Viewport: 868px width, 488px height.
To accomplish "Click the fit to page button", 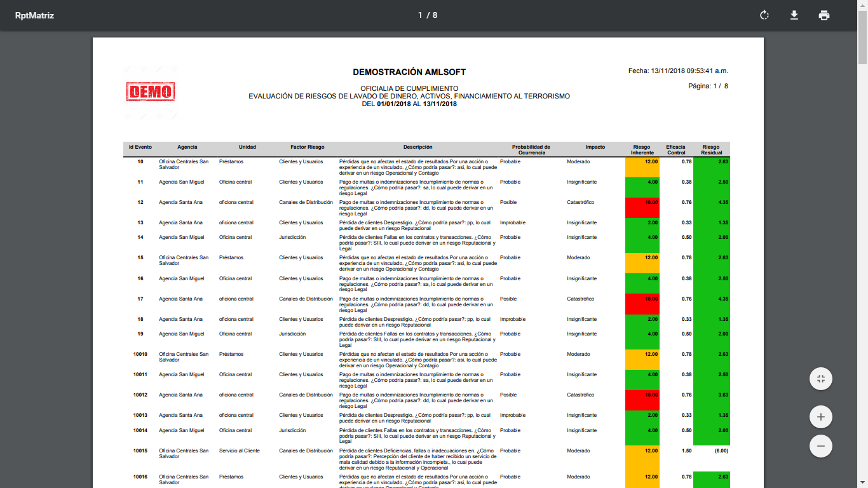I will (x=821, y=379).
